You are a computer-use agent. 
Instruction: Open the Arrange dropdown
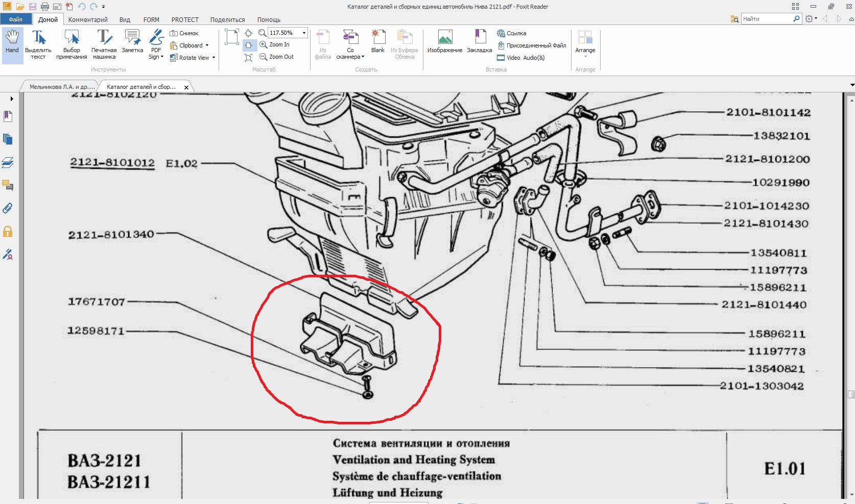point(585,45)
